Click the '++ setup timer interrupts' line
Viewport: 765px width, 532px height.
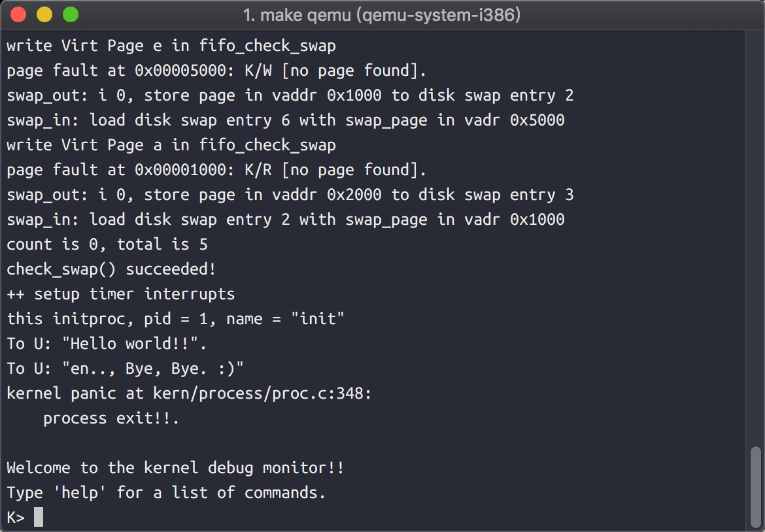pos(121,294)
